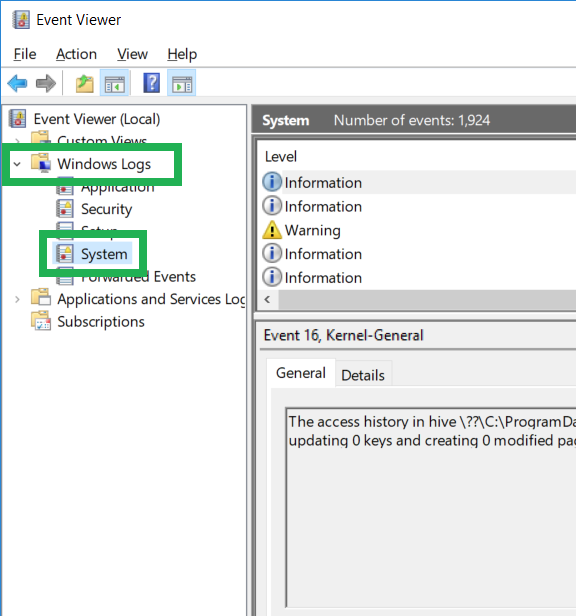Click the Level column header

(x=281, y=157)
